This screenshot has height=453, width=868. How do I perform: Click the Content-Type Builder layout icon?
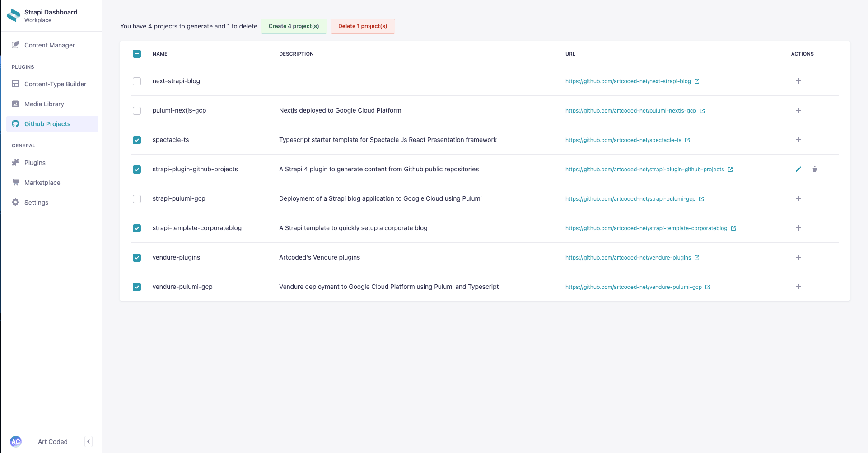pyautogui.click(x=15, y=84)
